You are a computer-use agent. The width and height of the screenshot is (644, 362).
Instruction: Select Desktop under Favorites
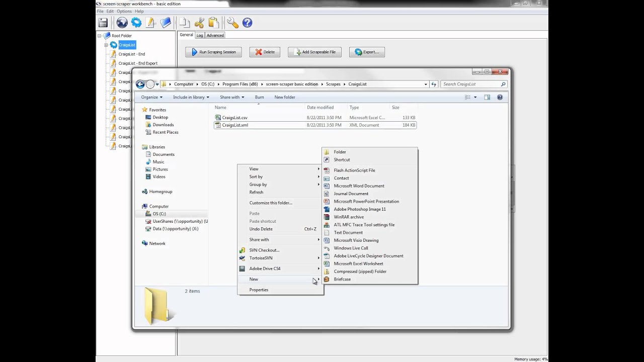click(x=160, y=117)
